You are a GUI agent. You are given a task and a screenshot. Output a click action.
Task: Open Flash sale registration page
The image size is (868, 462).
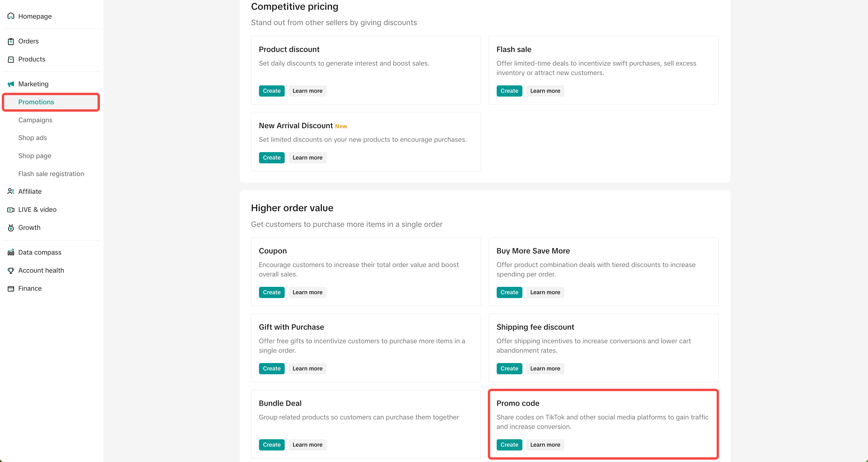coord(51,174)
